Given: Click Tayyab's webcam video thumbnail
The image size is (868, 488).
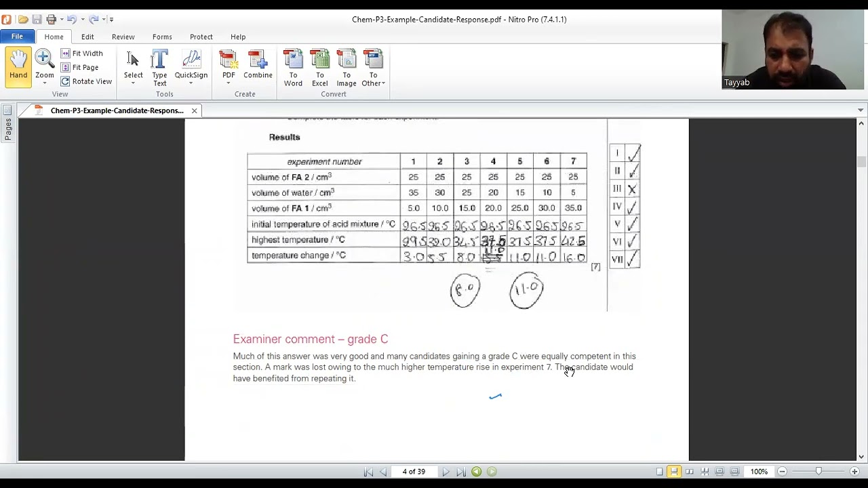Looking at the screenshot, I should coord(793,49).
